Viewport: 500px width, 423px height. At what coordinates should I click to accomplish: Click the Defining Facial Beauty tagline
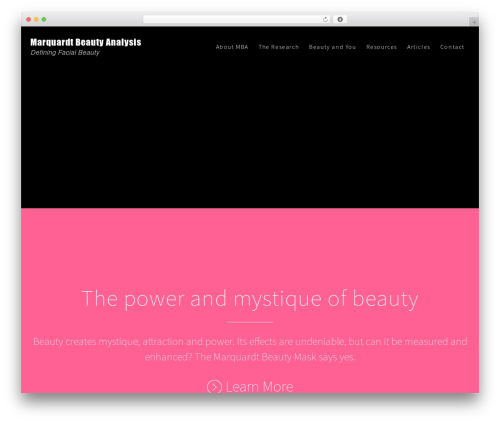pos(65,53)
